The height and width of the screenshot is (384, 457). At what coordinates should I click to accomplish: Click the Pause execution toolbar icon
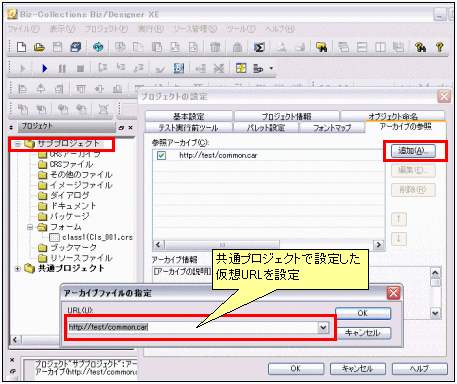pos(62,69)
